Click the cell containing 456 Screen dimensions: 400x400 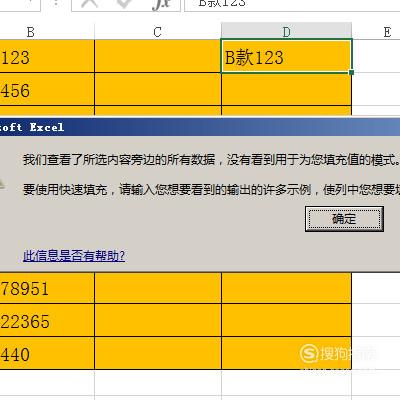coord(47,89)
